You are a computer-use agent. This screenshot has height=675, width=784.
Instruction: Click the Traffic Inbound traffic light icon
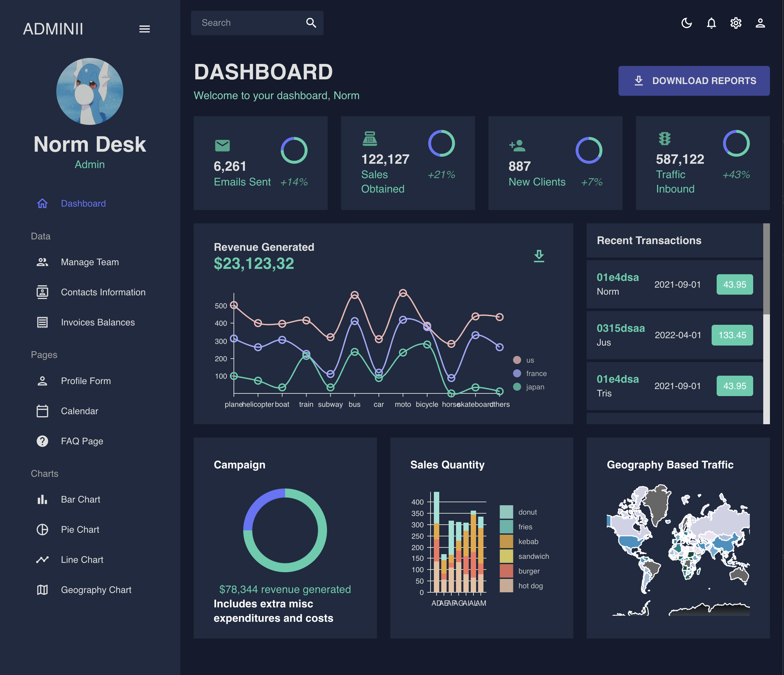pyautogui.click(x=664, y=138)
